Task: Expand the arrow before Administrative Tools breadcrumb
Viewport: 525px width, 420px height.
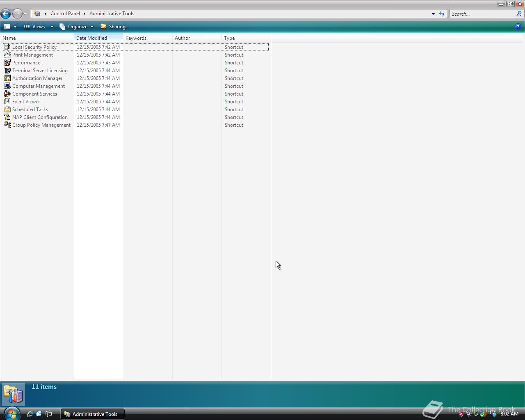Action: coord(84,14)
